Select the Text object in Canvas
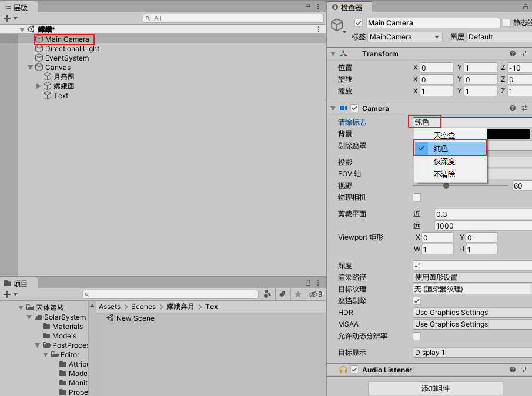Screen dimensions: 532x396 click(x=61, y=96)
